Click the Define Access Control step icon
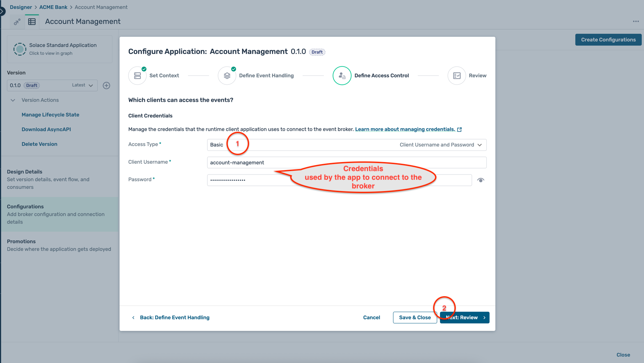644x363 pixels. point(342,76)
